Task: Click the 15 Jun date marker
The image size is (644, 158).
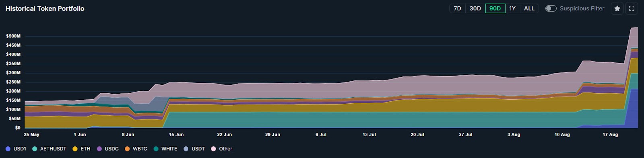Action: (x=176, y=135)
